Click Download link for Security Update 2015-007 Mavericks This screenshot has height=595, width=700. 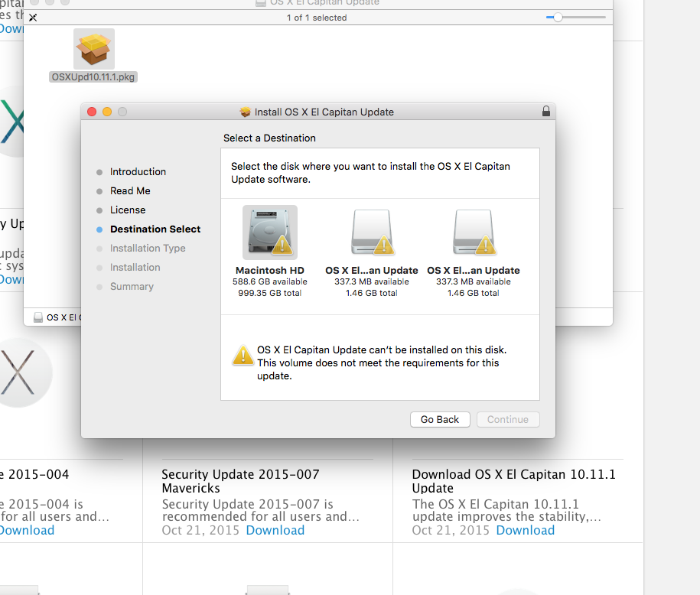coord(275,530)
